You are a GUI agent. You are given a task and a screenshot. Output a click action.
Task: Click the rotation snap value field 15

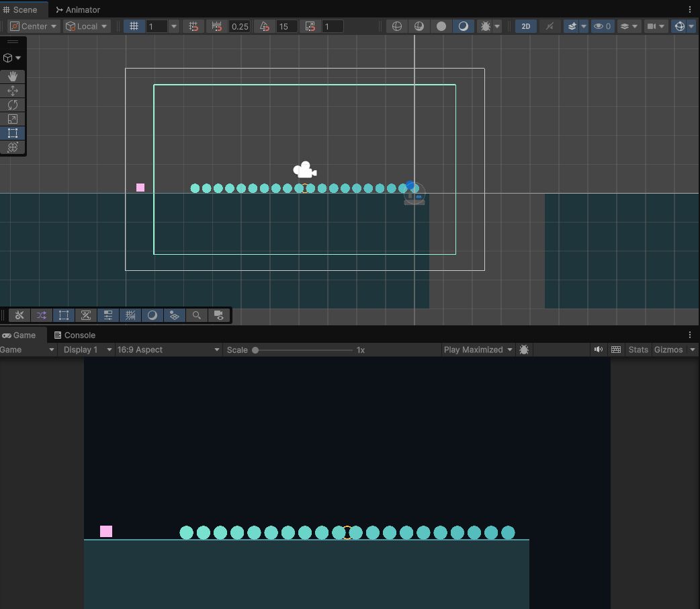pyautogui.click(x=286, y=26)
